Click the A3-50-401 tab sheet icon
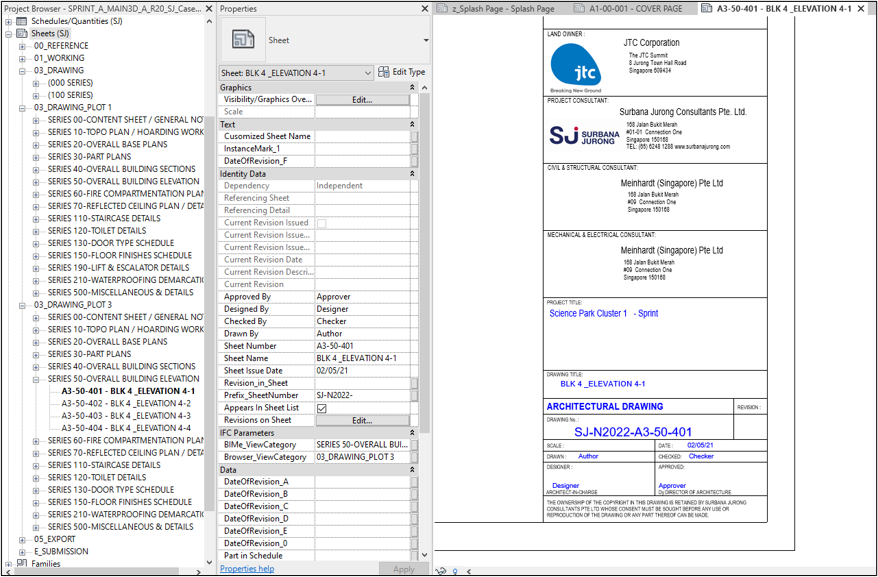Viewport: 878px width, 577px height. pyautogui.click(x=707, y=8)
